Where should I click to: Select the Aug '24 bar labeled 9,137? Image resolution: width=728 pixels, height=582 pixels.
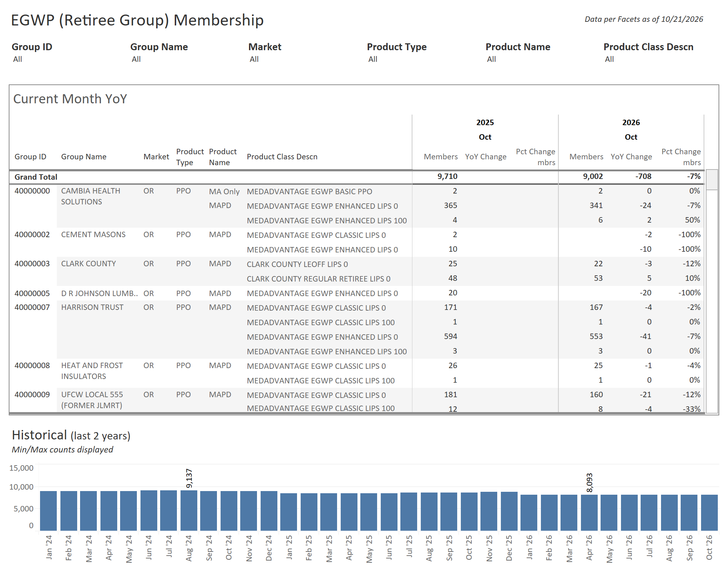(x=189, y=511)
